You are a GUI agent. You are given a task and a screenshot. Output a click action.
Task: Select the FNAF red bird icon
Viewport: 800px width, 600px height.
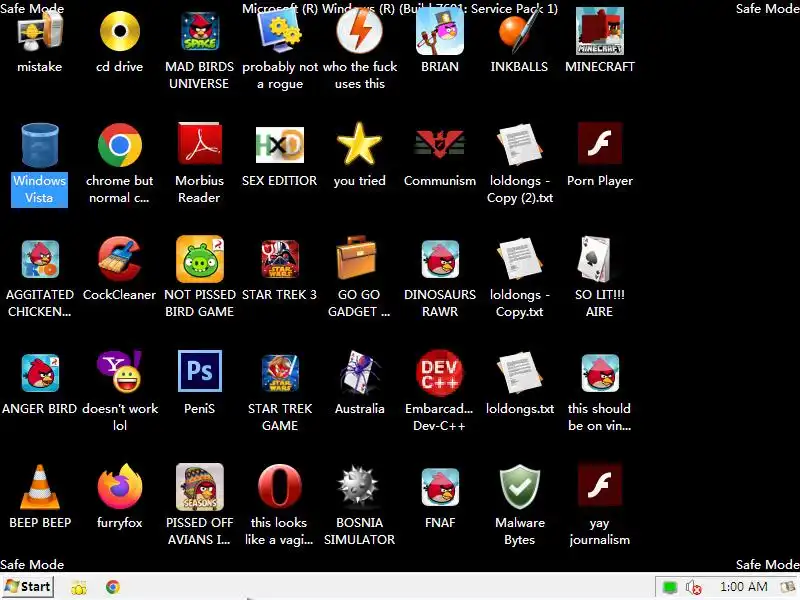[440, 487]
